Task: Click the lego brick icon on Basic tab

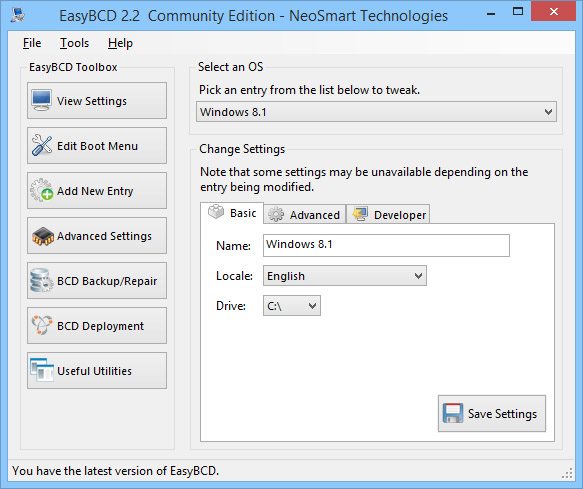Action: (216, 212)
